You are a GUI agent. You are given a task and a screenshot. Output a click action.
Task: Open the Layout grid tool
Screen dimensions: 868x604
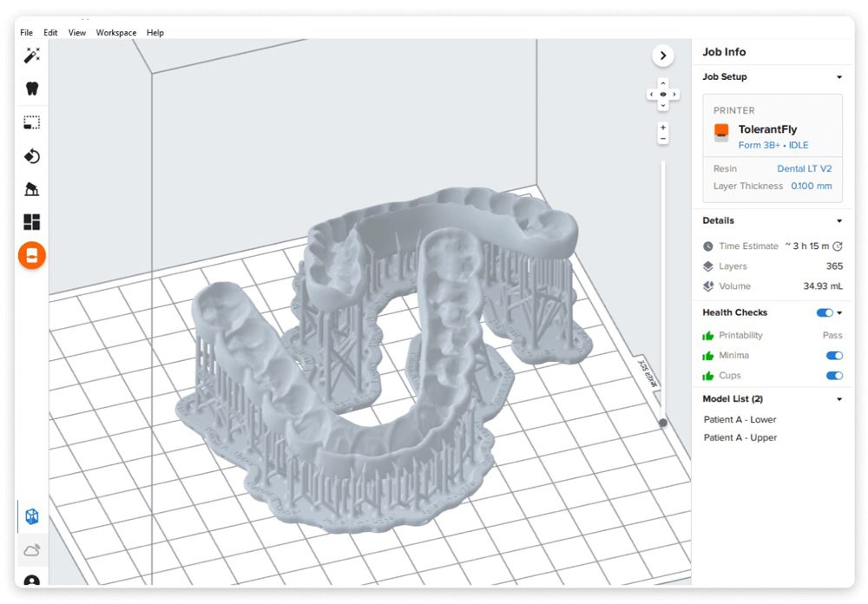coord(32,222)
